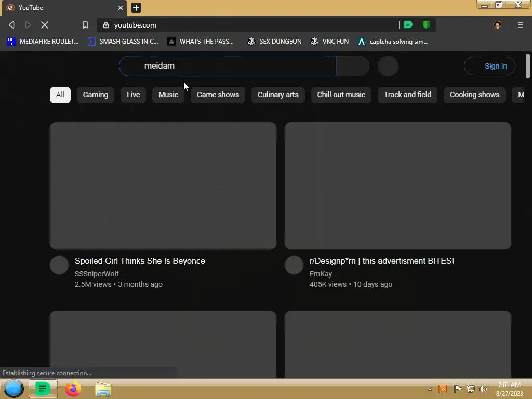
Task: Select the Gaming filter chip
Action: (x=96, y=95)
